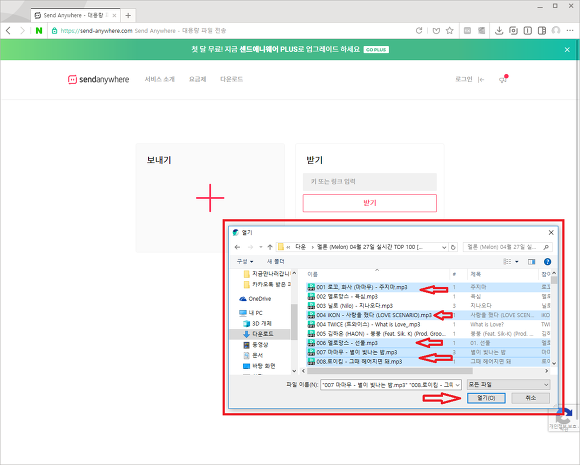Viewport: 580px width, 465px height.
Task: Select 내 PC in navigation pane
Action: [x=251, y=313]
